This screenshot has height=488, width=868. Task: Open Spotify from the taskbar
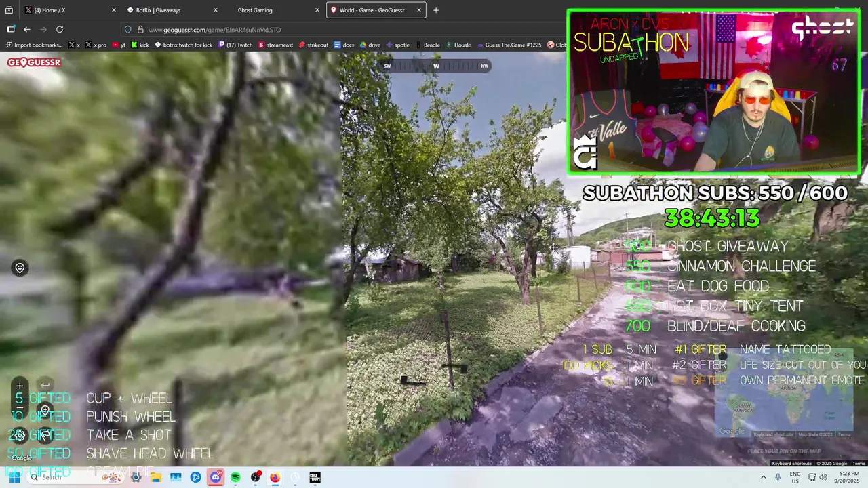[x=235, y=477]
